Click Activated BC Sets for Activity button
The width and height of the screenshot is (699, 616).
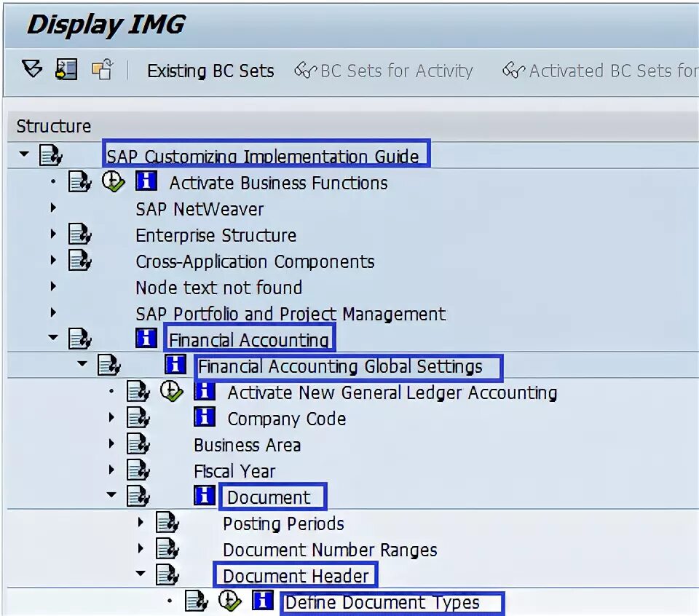click(600, 71)
